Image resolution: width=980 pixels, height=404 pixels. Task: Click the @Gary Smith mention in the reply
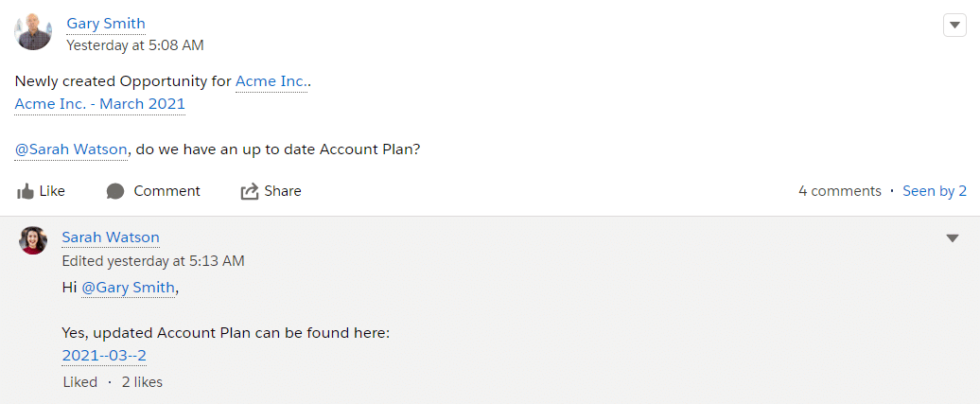click(x=128, y=288)
